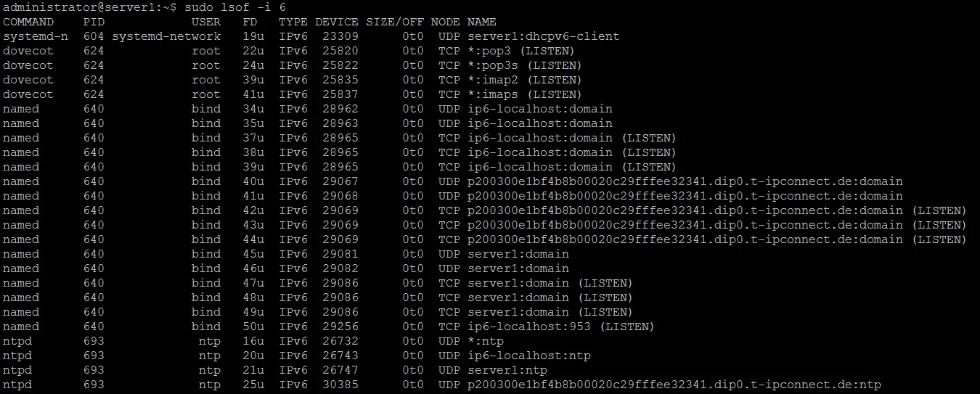Click the server1:ntp entry

[507, 370]
